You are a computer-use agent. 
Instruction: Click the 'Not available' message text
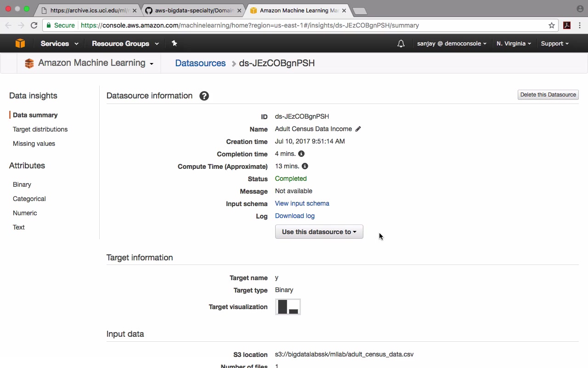(294, 191)
